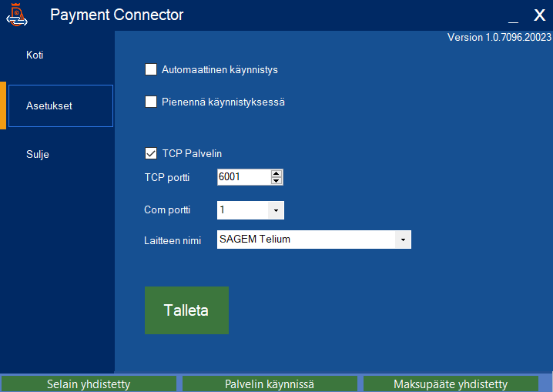
Task: Expand the Com portti dropdown
Action: coord(276,210)
